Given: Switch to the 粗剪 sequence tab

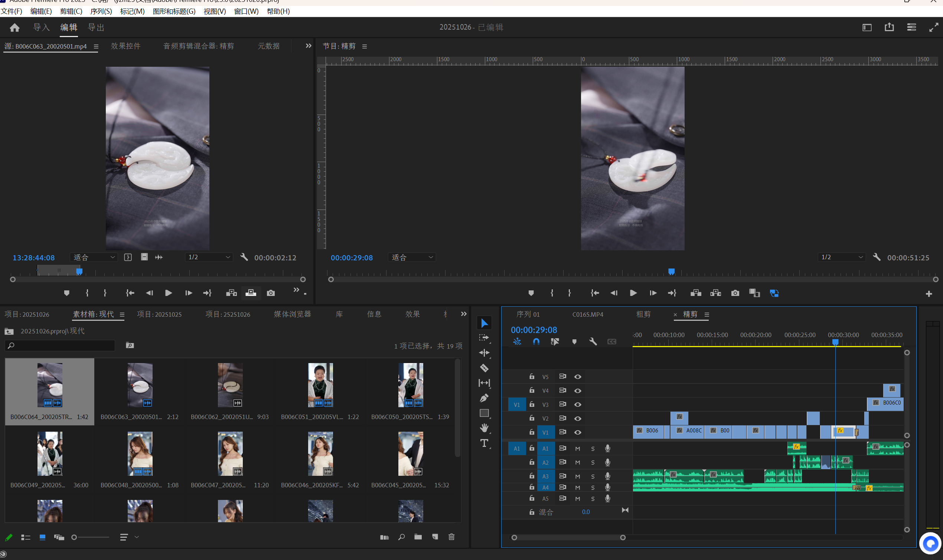Looking at the screenshot, I should (x=643, y=314).
